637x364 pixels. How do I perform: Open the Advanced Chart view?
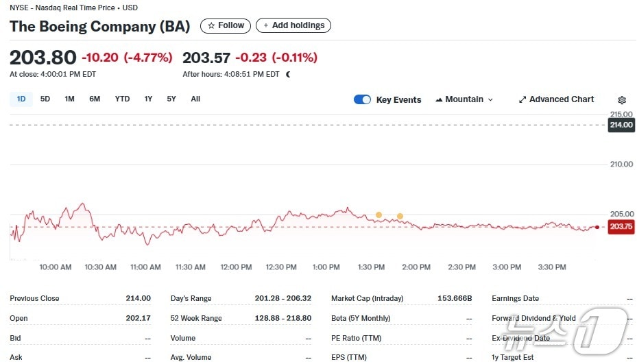coord(556,99)
